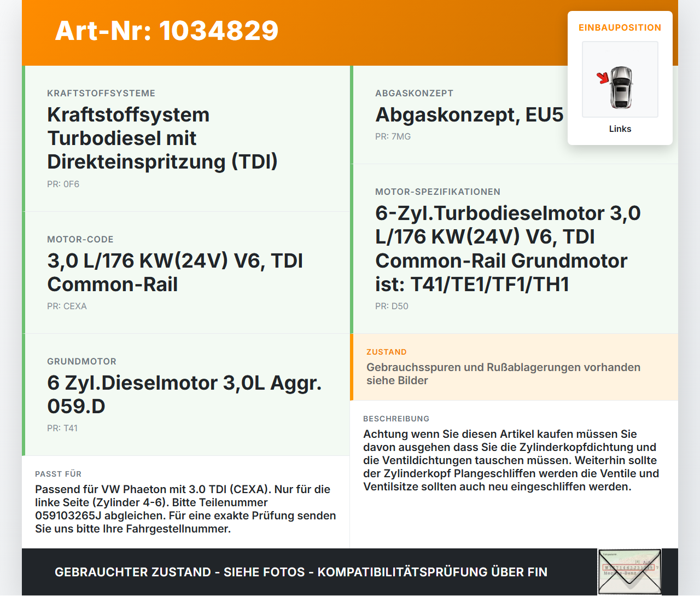Screen dimensions: 700x596
Task: Select PR code T41
Action: pyautogui.click(x=62, y=429)
